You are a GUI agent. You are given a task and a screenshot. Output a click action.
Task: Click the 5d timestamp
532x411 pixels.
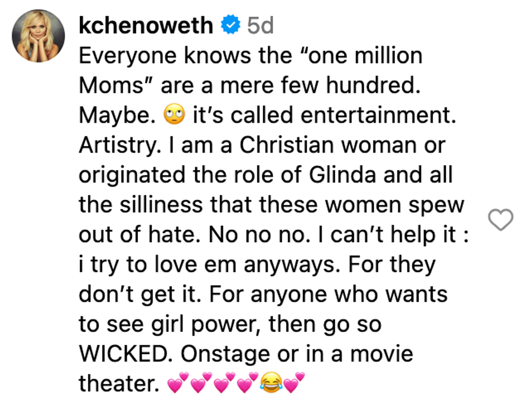tap(260, 26)
